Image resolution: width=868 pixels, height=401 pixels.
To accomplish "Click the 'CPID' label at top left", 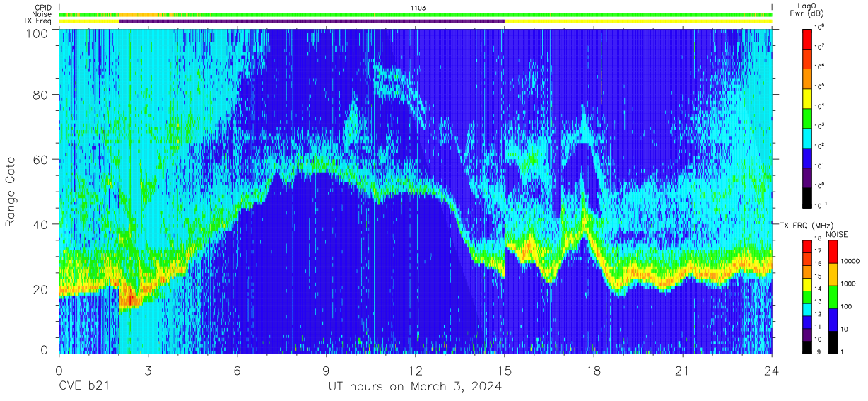I will coord(44,7).
